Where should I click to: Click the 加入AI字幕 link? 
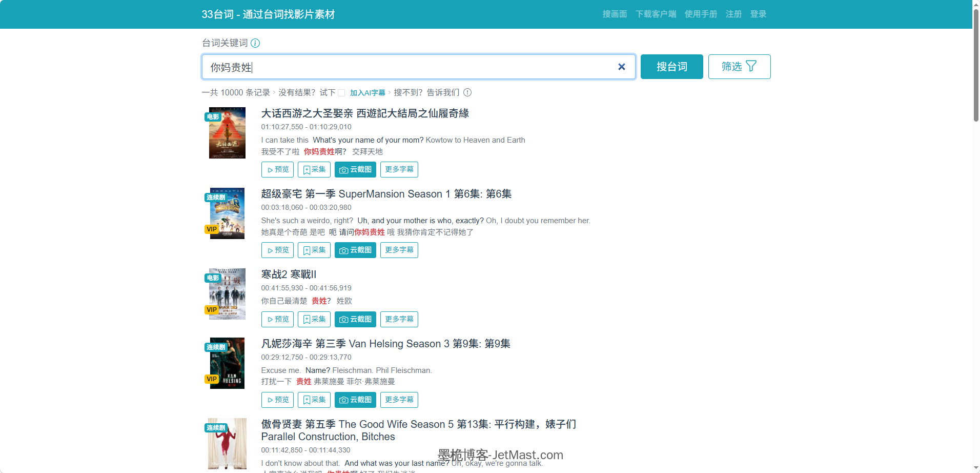point(367,93)
